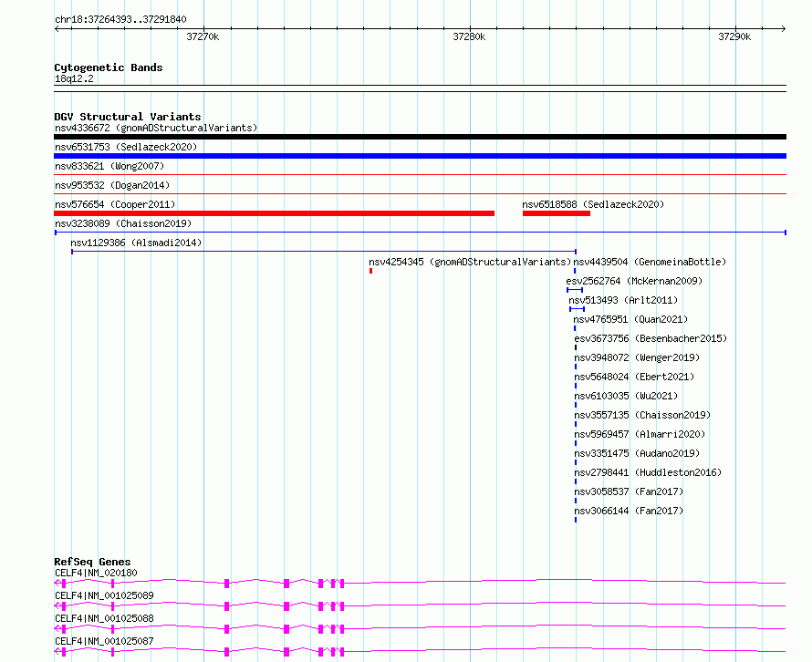Open variant nsv4439504 (GenomeinaBottle)
The width and height of the screenshot is (812, 662).
point(650,262)
